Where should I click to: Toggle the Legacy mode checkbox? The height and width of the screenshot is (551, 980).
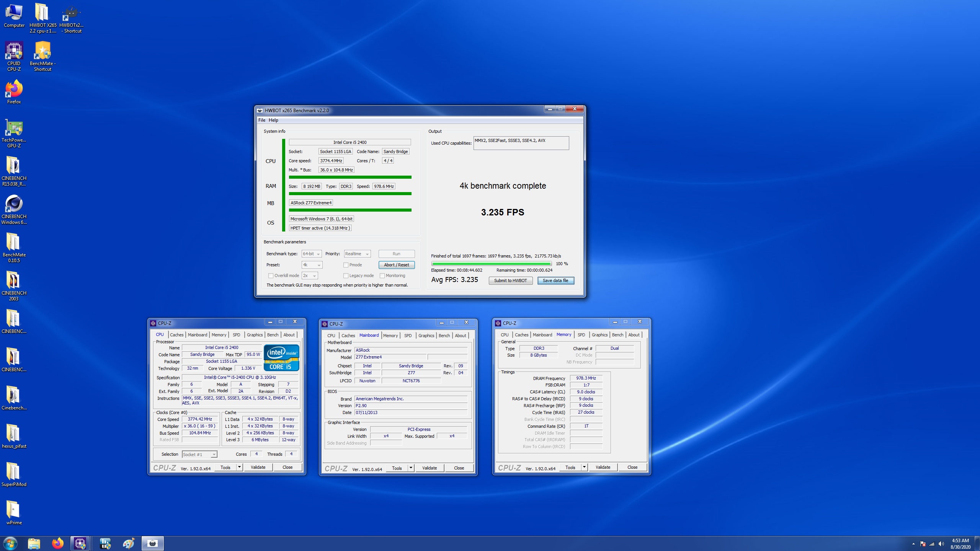346,275
